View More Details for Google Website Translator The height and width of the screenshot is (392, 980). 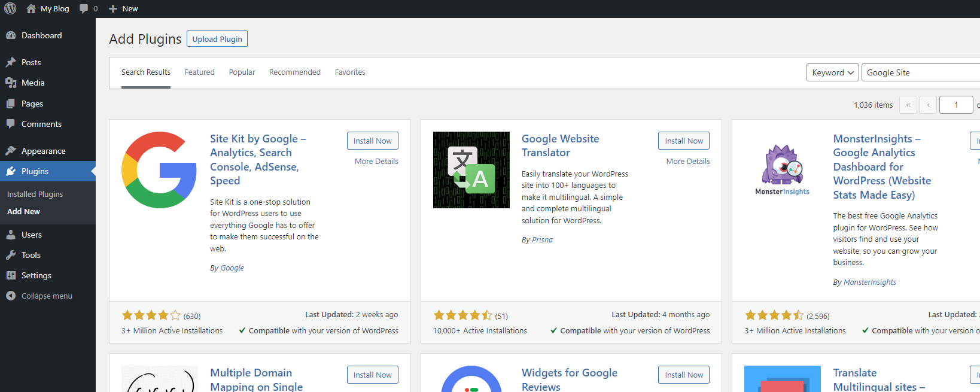click(688, 162)
